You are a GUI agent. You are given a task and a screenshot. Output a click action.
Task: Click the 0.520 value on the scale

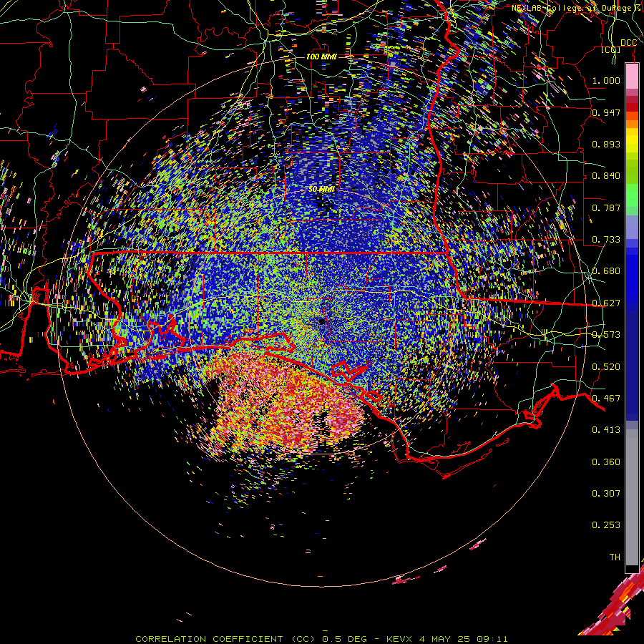(606, 367)
